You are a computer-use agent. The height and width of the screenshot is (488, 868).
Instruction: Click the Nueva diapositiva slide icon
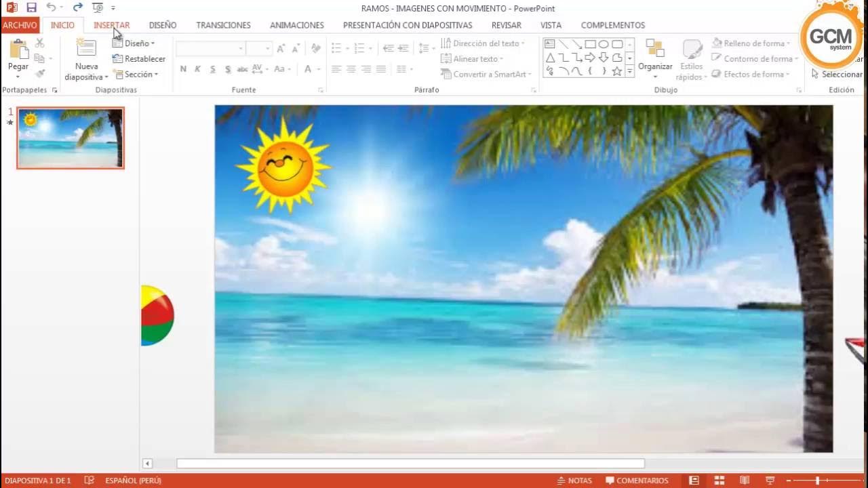(86, 48)
